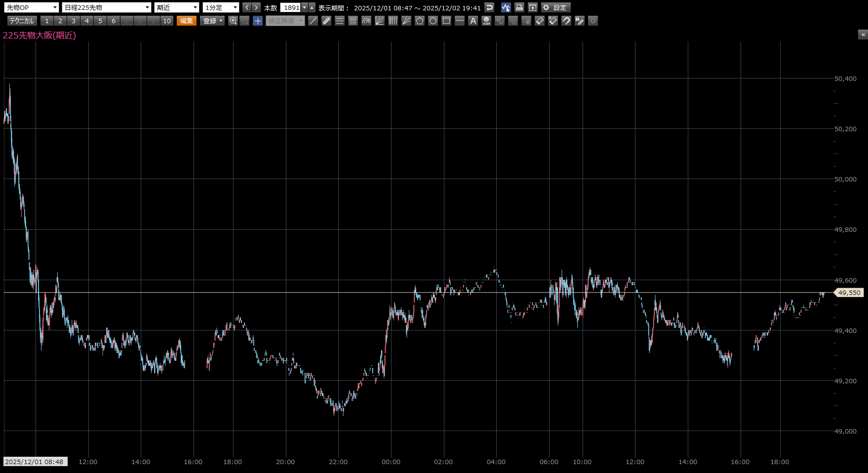
Task: Click the zoom in magnifier icon
Action: tap(233, 21)
